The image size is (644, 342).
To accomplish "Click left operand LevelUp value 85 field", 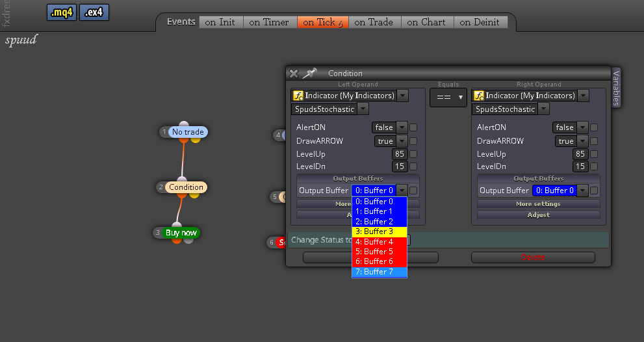I will 400,154.
